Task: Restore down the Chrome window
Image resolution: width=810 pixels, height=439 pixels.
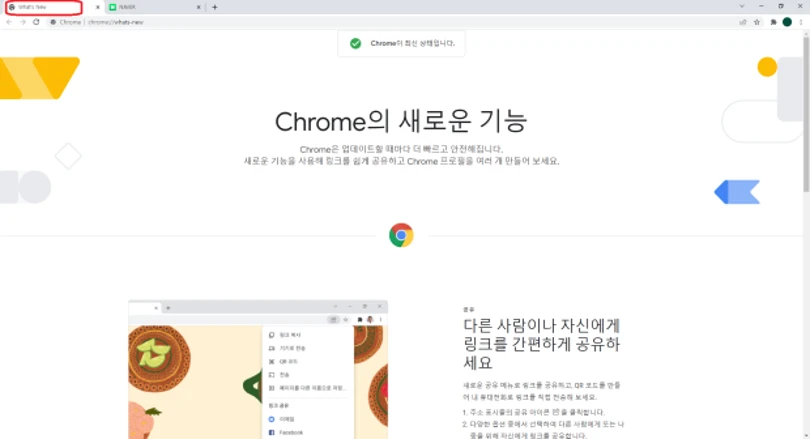Action: pyautogui.click(x=781, y=6)
